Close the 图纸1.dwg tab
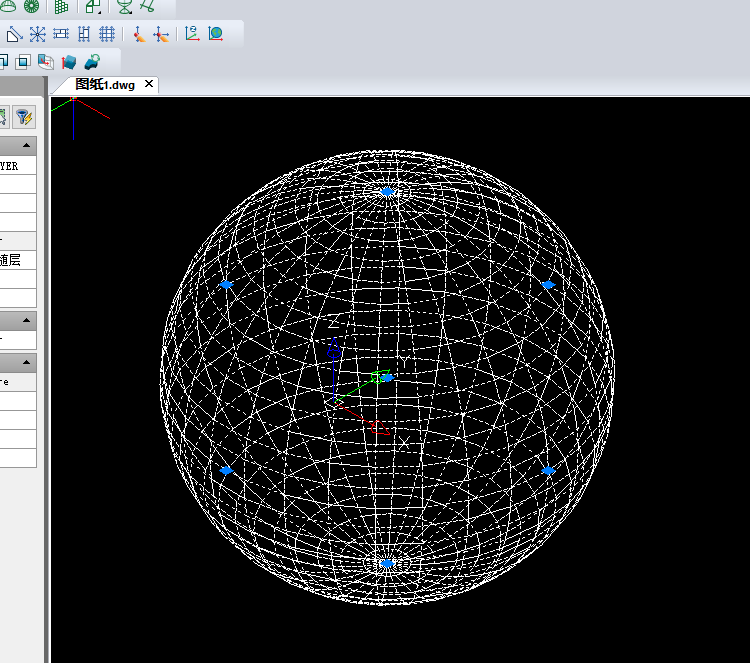The height and width of the screenshot is (663, 750). tap(149, 84)
